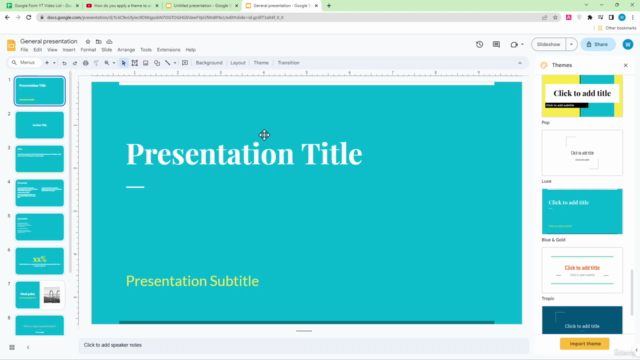
Task: Start the Slideshow
Action: (x=549, y=44)
